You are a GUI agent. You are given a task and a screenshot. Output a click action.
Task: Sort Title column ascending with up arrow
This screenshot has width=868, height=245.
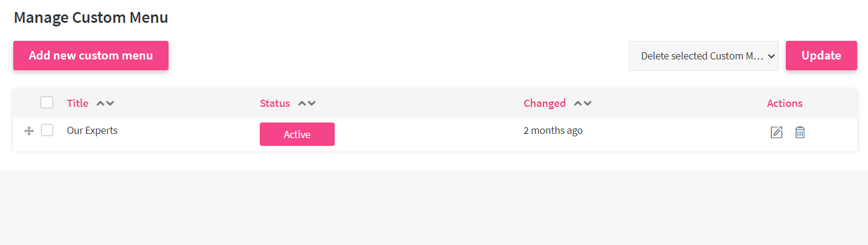point(101,103)
